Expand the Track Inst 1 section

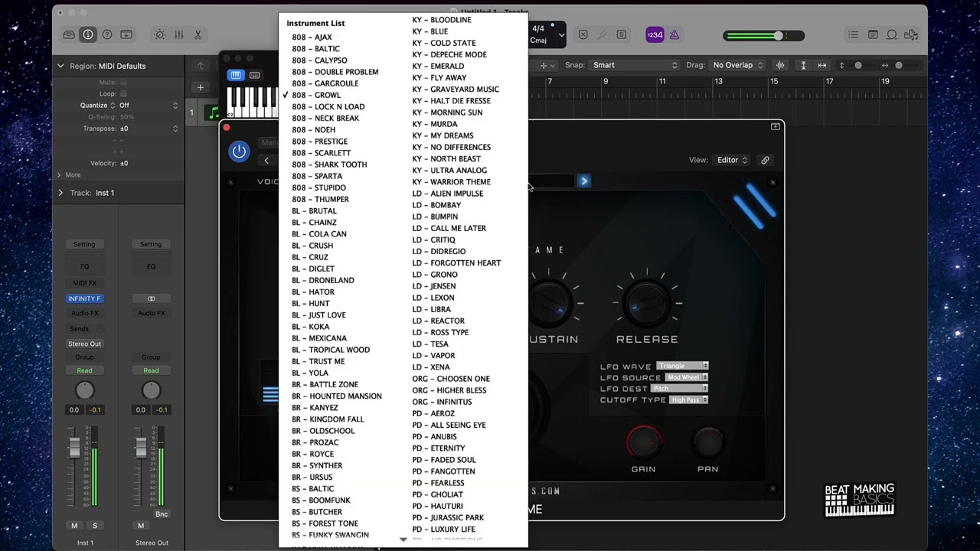pyautogui.click(x=60, y=193)
